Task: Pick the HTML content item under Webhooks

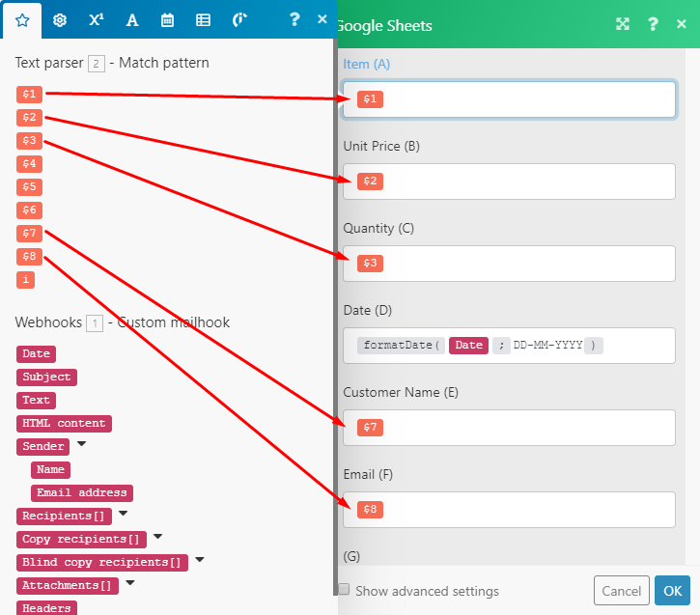Action: tap(64, 424)
